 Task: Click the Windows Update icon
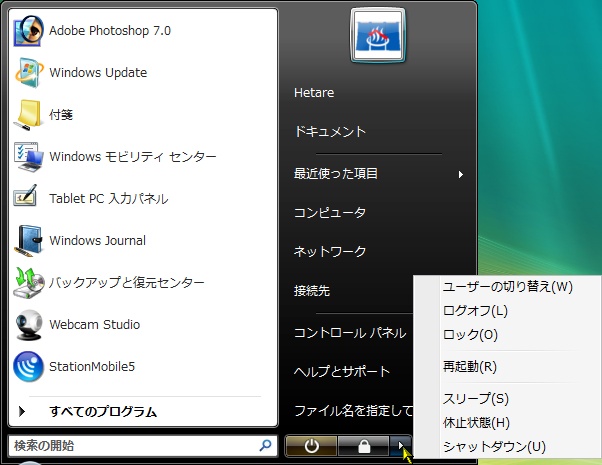(x=28, y=72)
